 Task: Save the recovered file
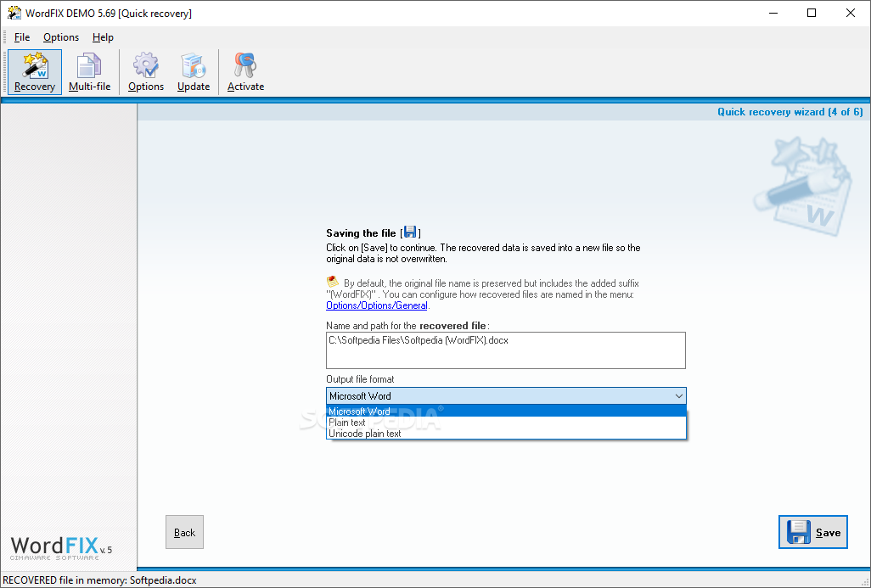tap(812, 532)
